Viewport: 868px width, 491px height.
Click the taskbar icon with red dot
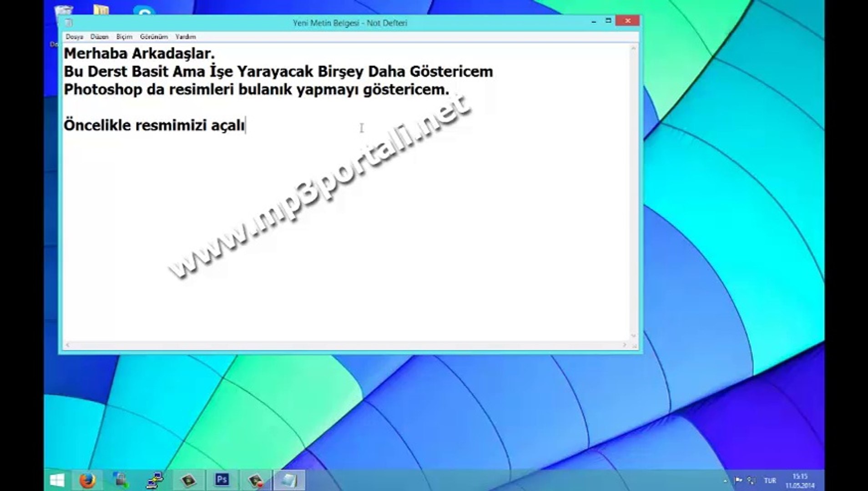256,480
